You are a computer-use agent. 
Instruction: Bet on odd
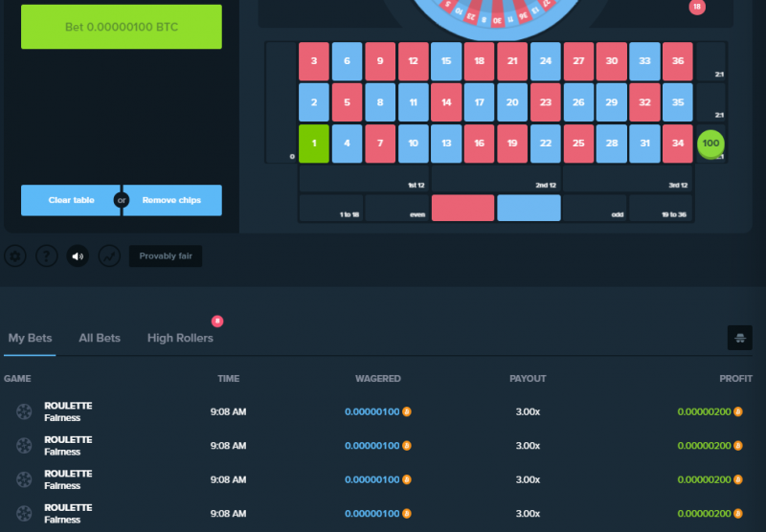(595, 208)
